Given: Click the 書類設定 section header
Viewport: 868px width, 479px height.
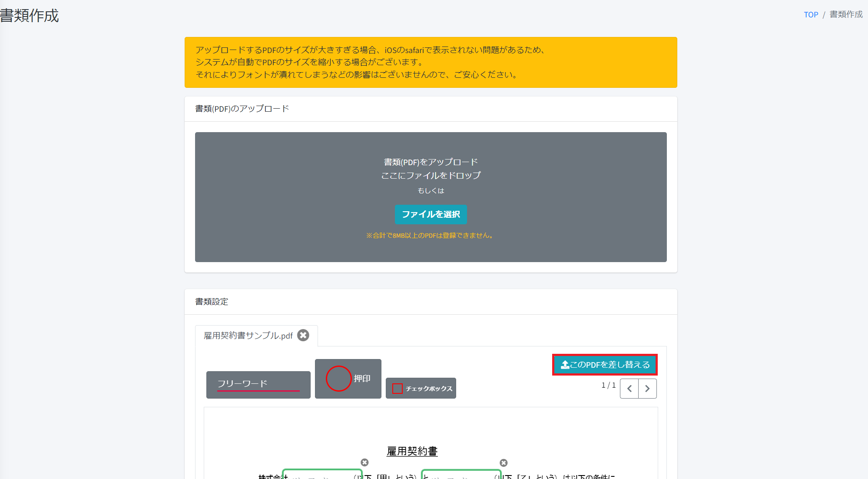Looking at the screenshot, I should tap(212, 302).
